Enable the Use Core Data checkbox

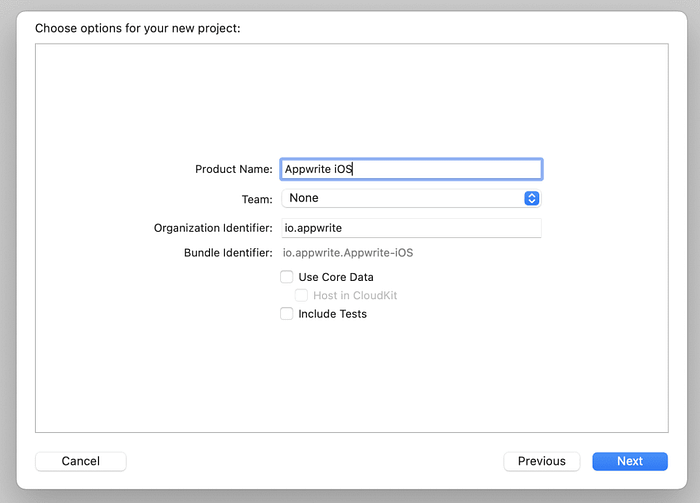coord(287,277)
